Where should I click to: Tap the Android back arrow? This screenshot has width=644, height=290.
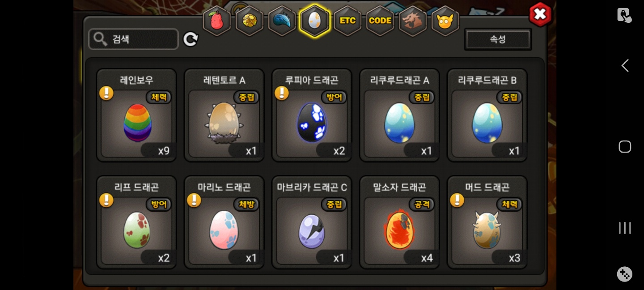pos(625,66)
